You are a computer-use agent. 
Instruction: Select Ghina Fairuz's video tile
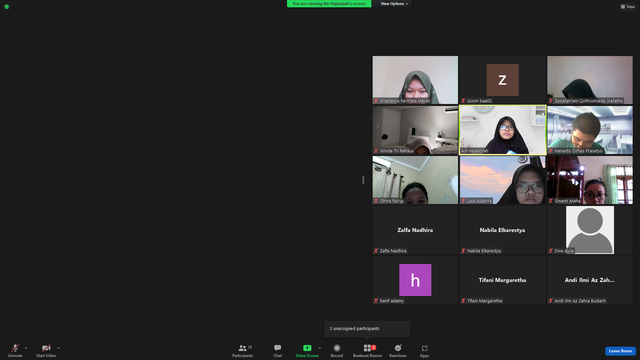tap(415, 180)
